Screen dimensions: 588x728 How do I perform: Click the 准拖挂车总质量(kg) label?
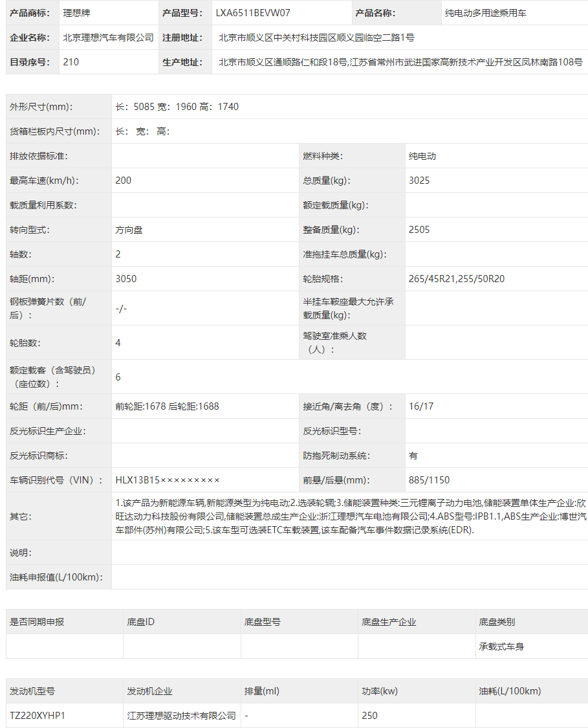tap(345, 254)
